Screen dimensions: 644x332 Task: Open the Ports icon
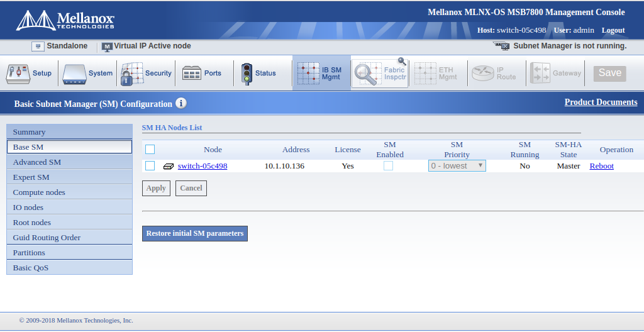(x=191, y=73)
